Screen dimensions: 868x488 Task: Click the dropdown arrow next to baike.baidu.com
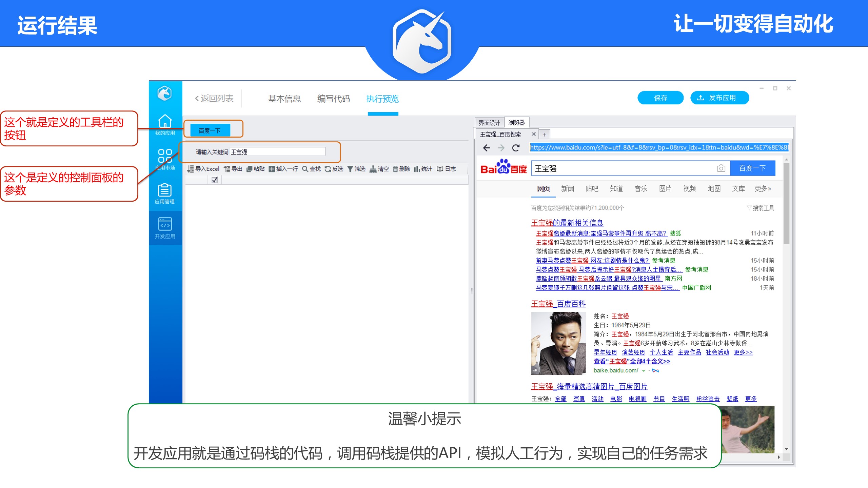click(x=644, y=371)
